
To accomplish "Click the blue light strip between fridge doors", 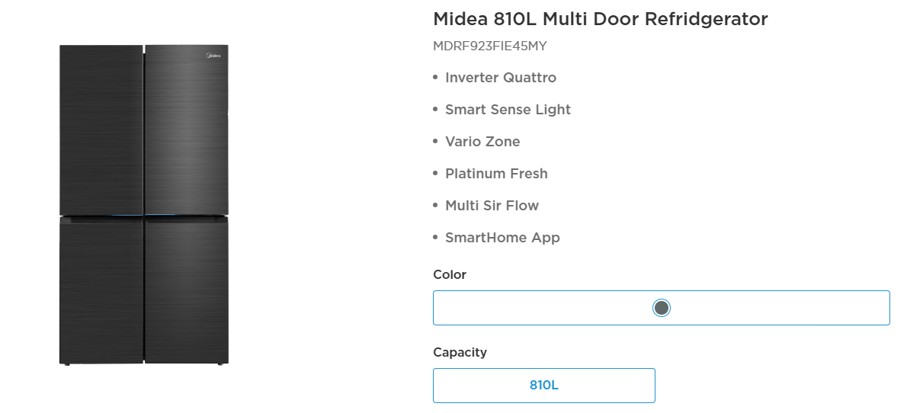I will click(x=144, y=215).
